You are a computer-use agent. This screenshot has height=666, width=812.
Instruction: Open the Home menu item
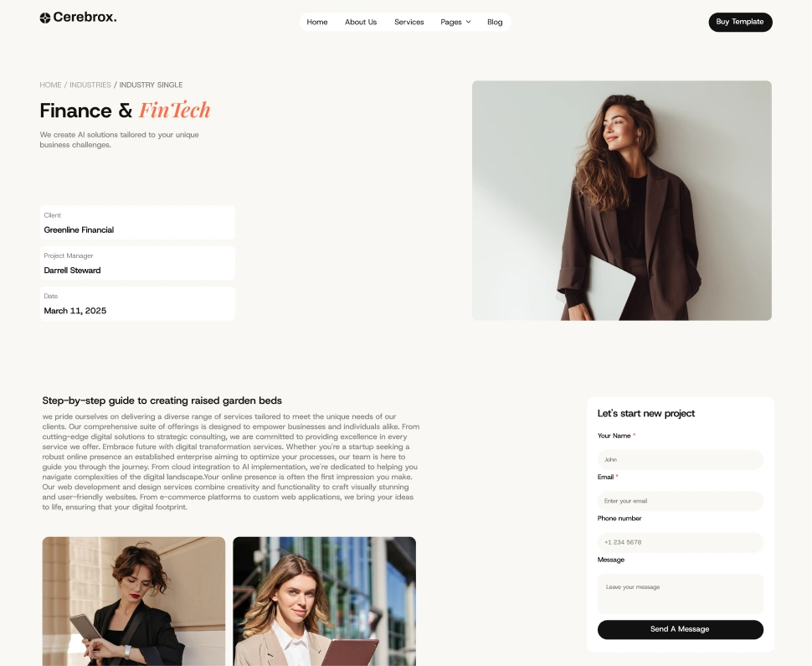coord(317,22)
